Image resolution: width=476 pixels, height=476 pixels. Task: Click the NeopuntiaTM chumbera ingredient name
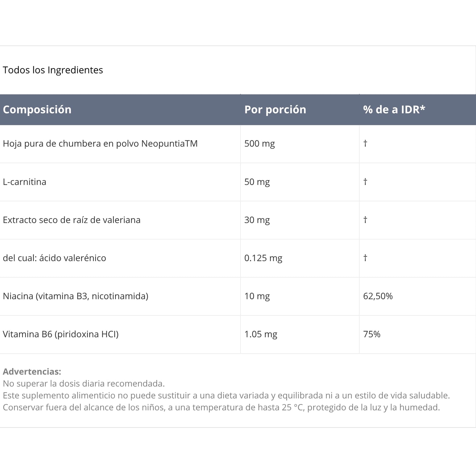click(x=100, y=144)
